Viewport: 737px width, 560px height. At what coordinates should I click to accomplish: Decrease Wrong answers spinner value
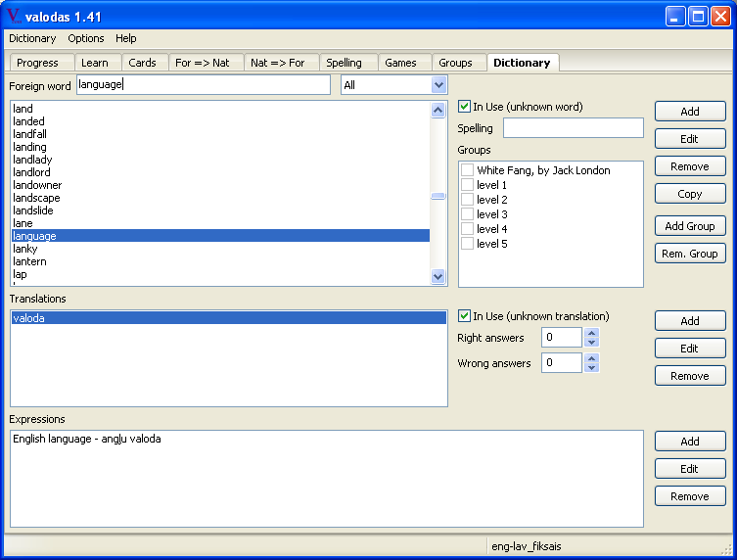coord(591,368)
